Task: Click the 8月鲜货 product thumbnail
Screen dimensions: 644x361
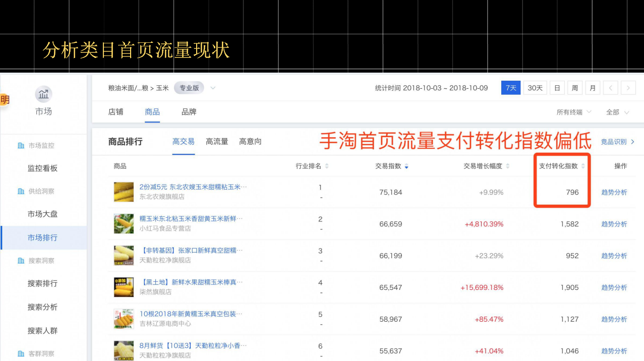Action: [124, 350]
